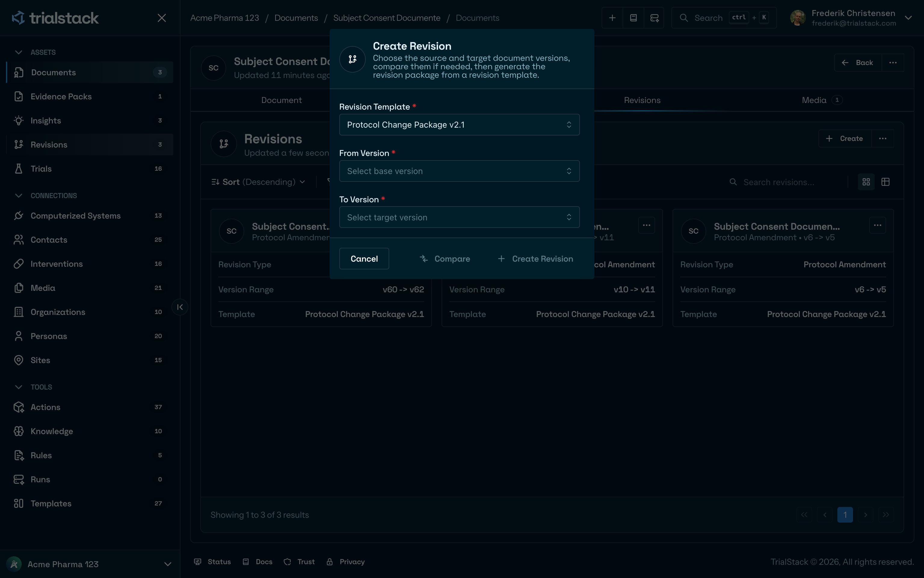Open Interventions in the sidebar
This screenshot has width=924, height=578.
click(x=90, y=264)
